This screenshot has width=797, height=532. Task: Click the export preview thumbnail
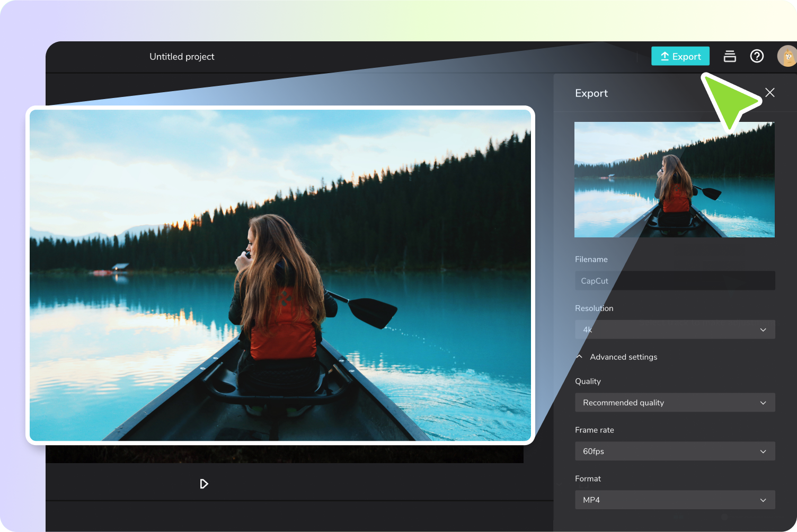675,180
